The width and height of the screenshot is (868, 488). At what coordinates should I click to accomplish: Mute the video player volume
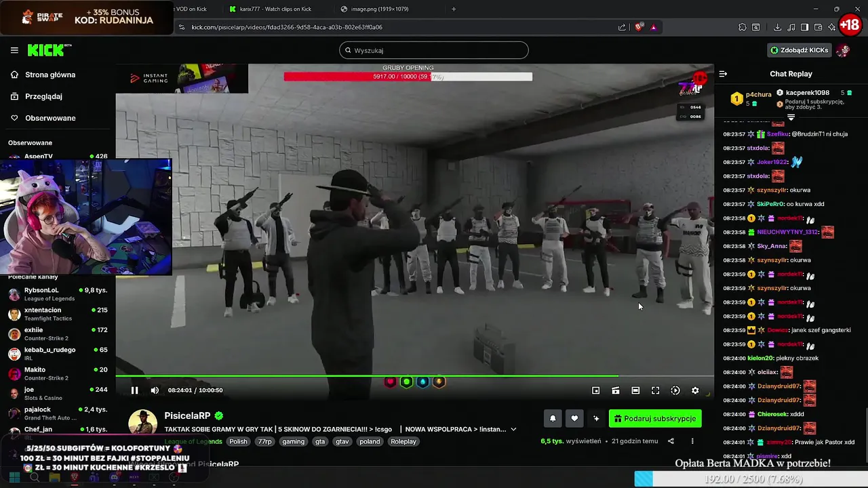(155, 390)
